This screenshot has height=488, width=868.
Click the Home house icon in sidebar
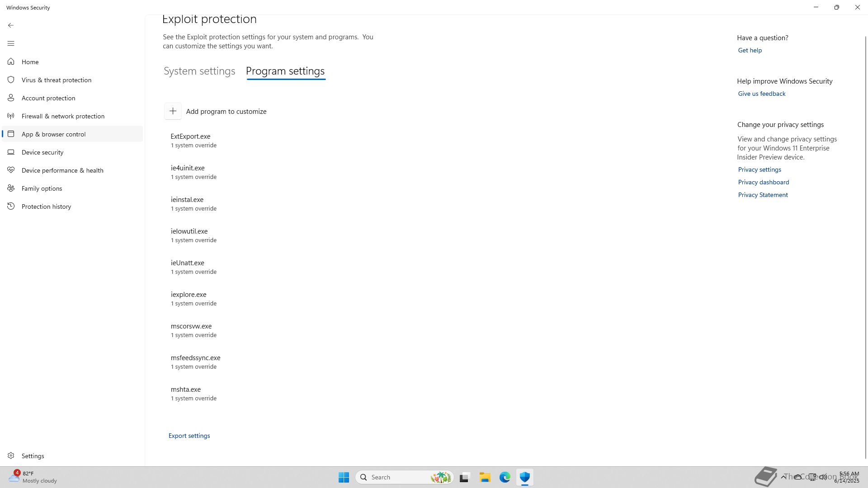11,61
